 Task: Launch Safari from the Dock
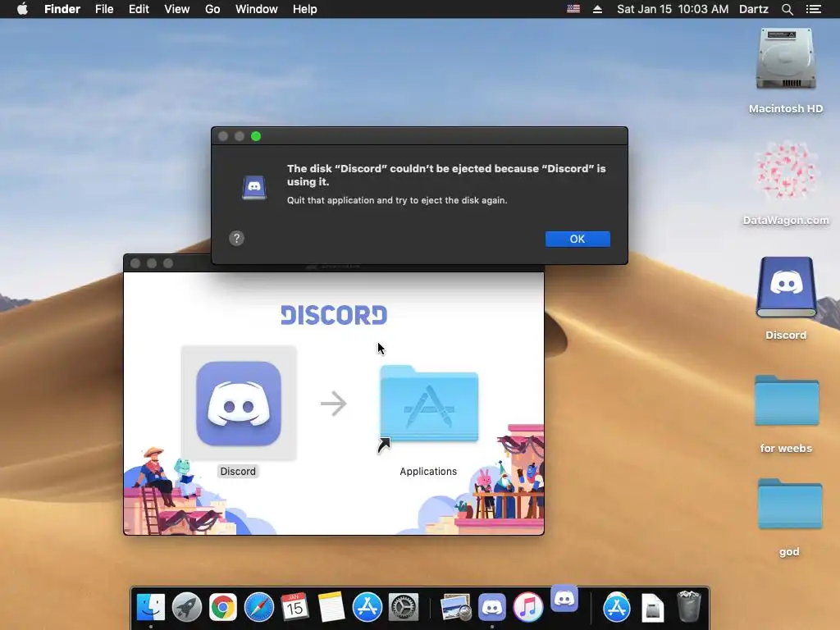(x=258, y=608)
